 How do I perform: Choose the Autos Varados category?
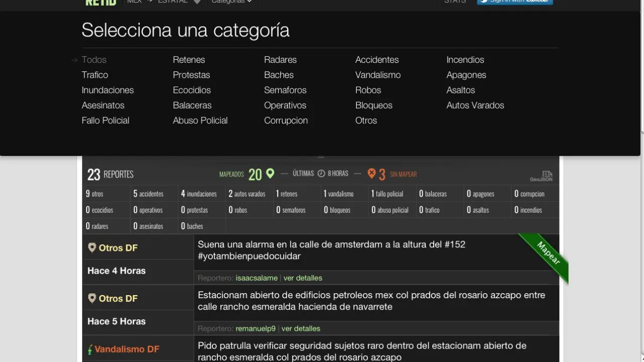(x=475, y=105)
